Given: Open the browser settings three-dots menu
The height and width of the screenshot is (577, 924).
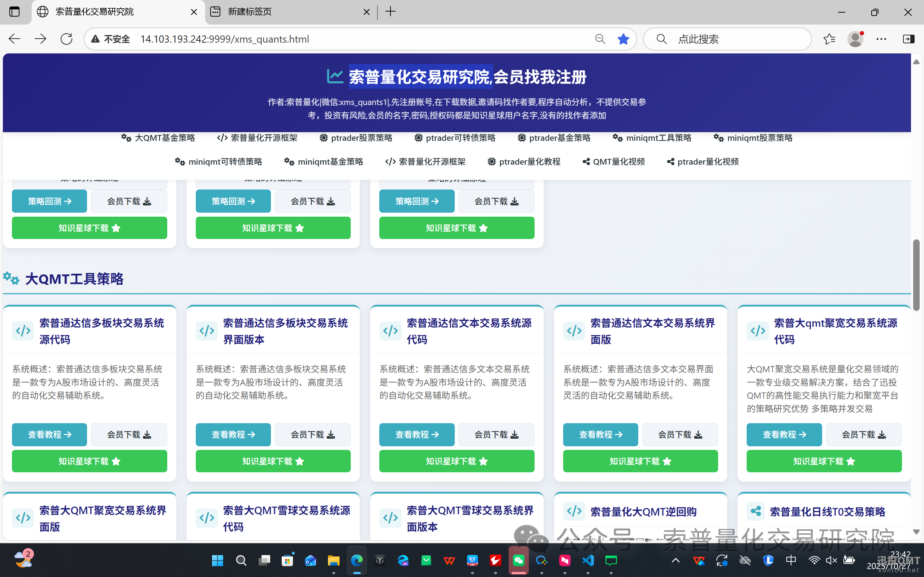Looking at the screenshot, I should (881, 39).
